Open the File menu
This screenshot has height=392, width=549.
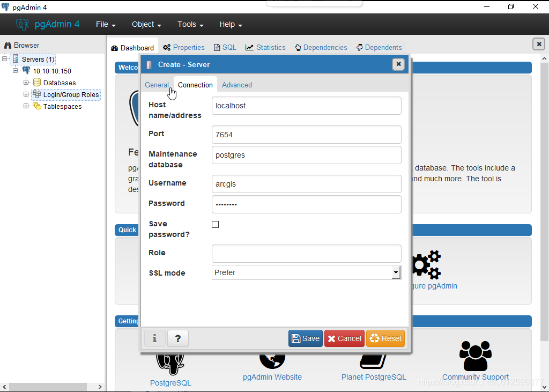click(106, 24)
